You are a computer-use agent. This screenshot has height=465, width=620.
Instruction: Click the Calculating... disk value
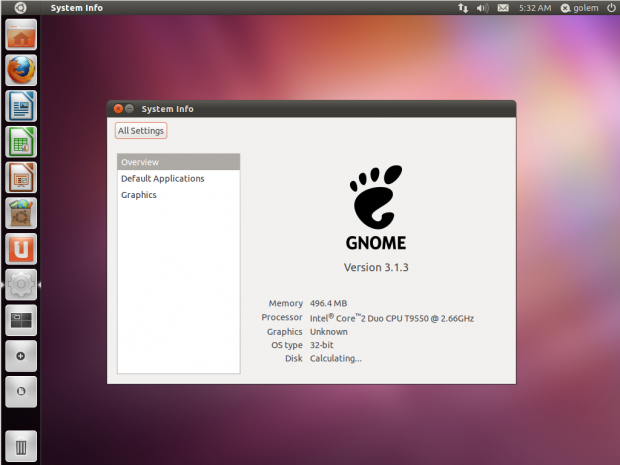pyautogui.click(x=336, y=358)
